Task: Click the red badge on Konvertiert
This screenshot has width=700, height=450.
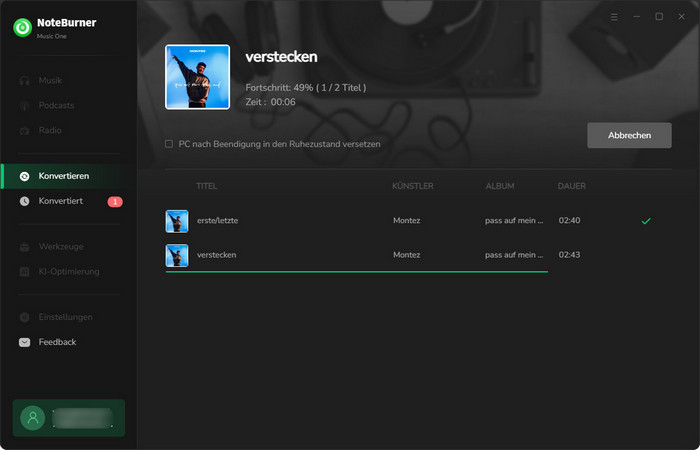Action: (x=115, y=202)
